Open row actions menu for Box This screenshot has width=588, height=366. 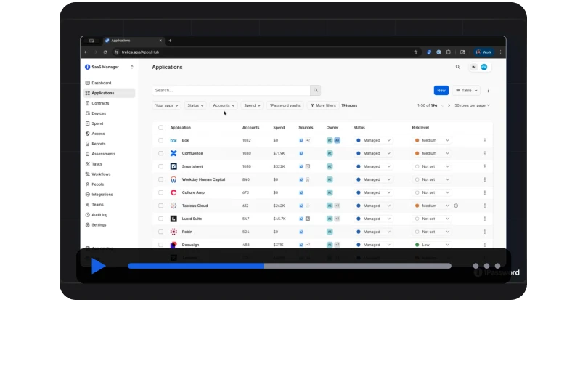click(484, 140)
